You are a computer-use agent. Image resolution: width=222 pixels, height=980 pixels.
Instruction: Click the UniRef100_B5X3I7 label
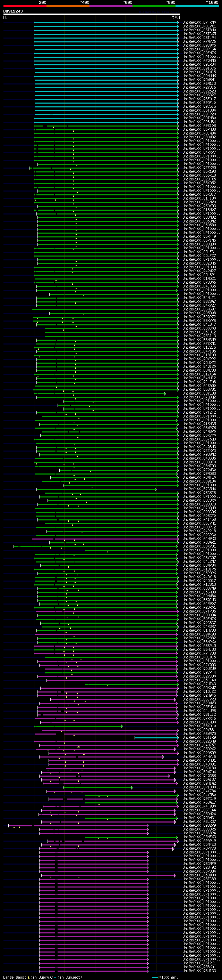(x=199, y=194)
